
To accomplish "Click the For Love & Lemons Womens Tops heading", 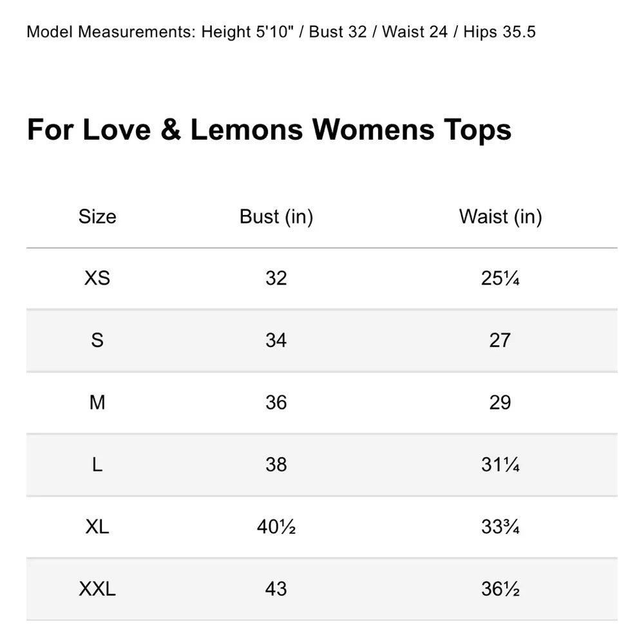I will pyautogui.click(x=269, y=129).
